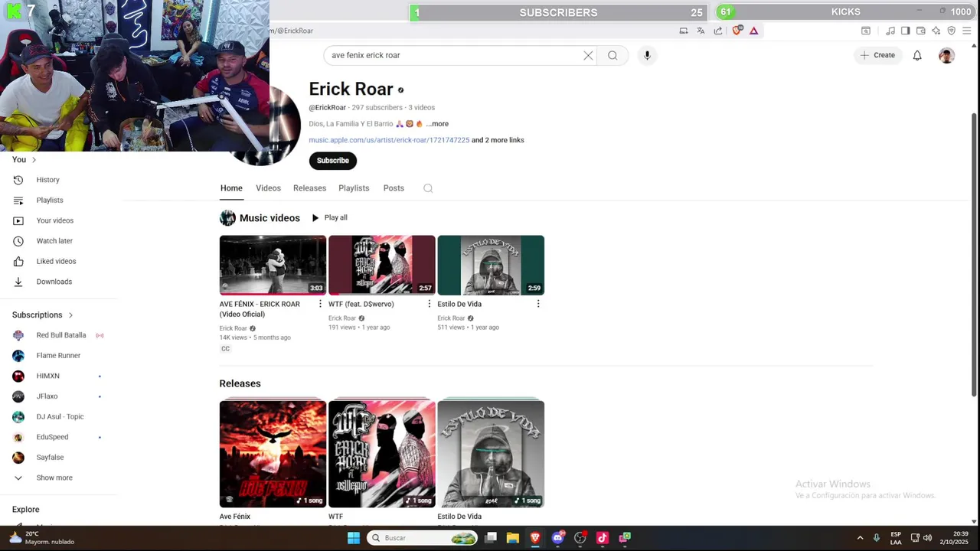Search within Erick Roar's channel

click(428, 188)
